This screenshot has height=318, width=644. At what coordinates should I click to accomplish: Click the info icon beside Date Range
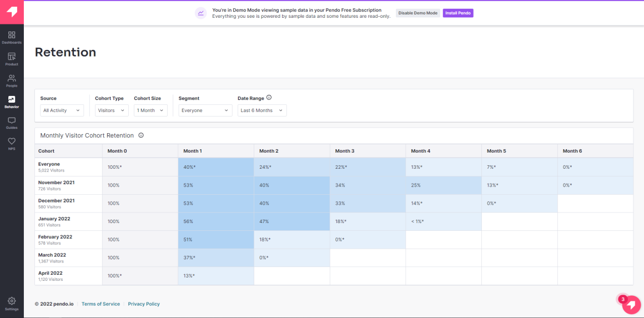(269, 98)
